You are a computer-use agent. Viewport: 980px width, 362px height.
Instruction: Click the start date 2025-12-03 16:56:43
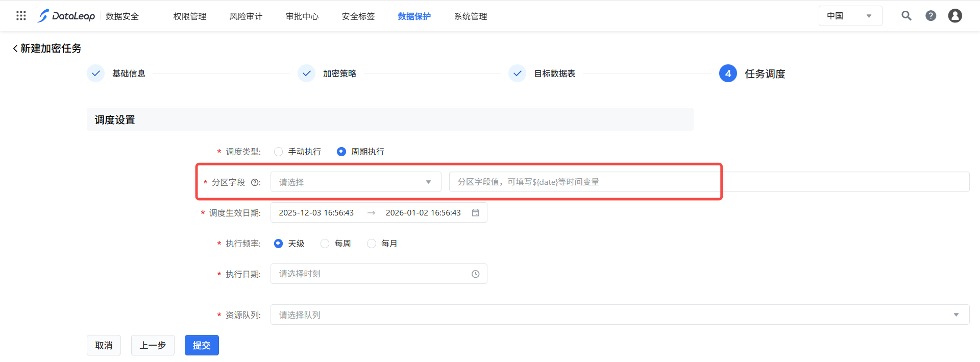(x=316, y=213)
